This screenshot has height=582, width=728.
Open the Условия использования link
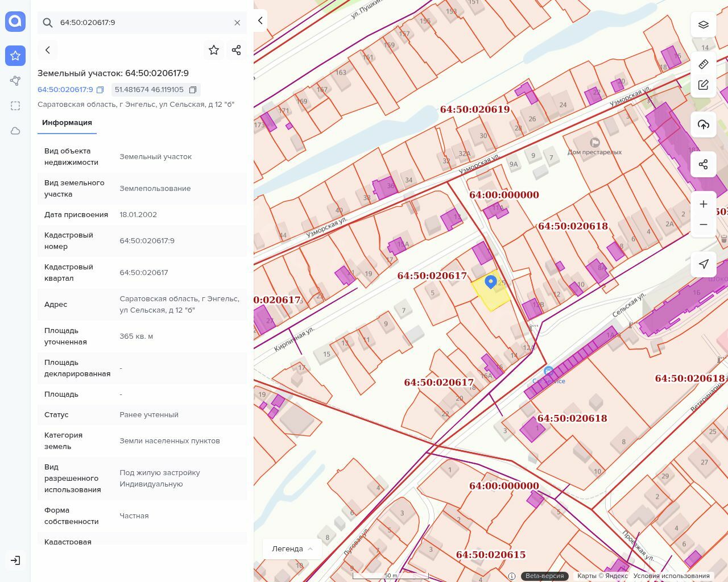pos(671,576)
